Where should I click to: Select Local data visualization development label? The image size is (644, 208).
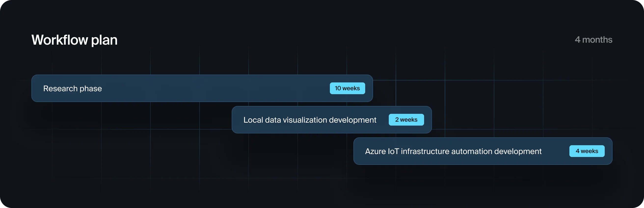pos(310,120)
